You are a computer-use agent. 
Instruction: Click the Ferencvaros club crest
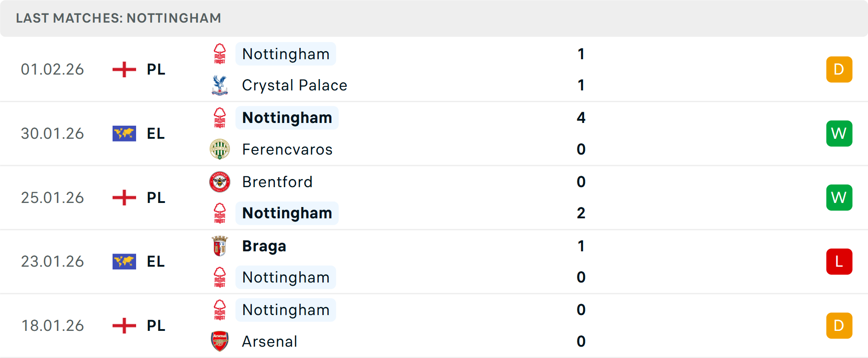pyautogui.click(x=220, y=149)
